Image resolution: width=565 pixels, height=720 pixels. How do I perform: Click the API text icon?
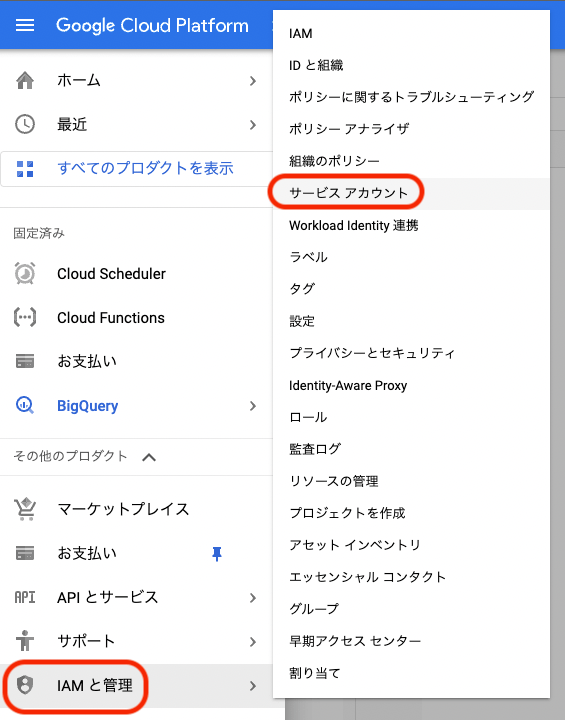click(x=25, y=597)
